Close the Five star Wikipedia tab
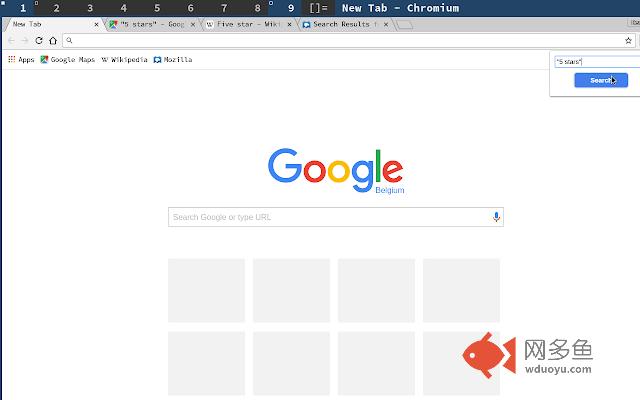Screen dimensions: 640x400 (289, 24)
